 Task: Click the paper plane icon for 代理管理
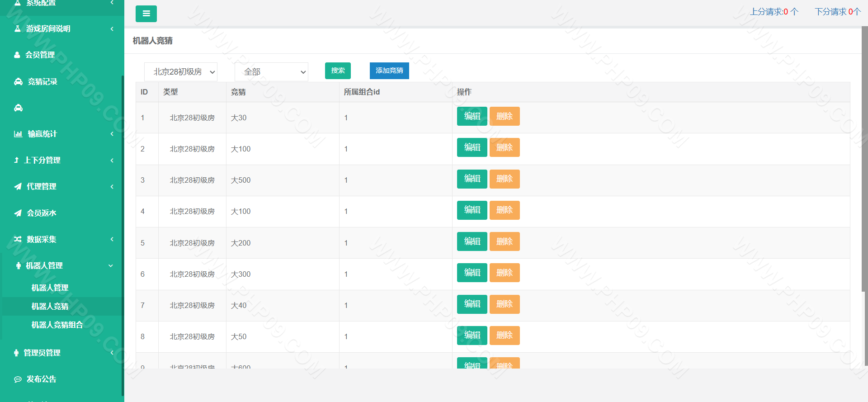[18, 186]
